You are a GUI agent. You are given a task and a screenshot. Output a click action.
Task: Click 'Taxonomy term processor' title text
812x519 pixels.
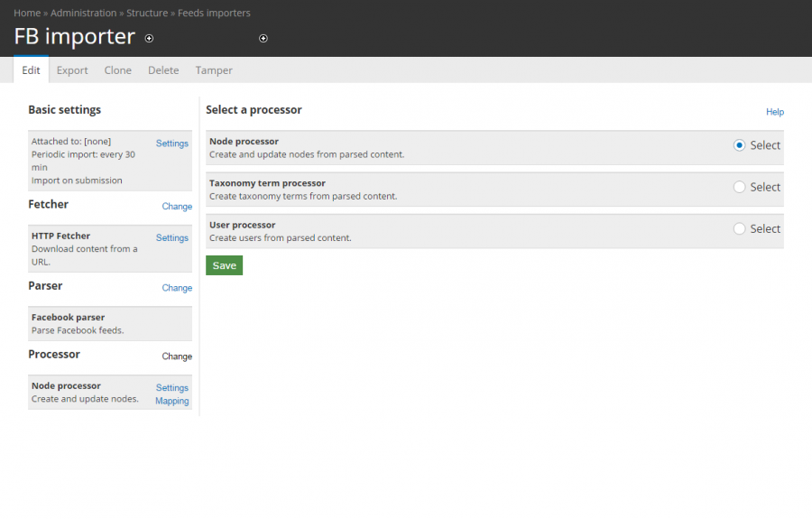[x=267, y=183]
